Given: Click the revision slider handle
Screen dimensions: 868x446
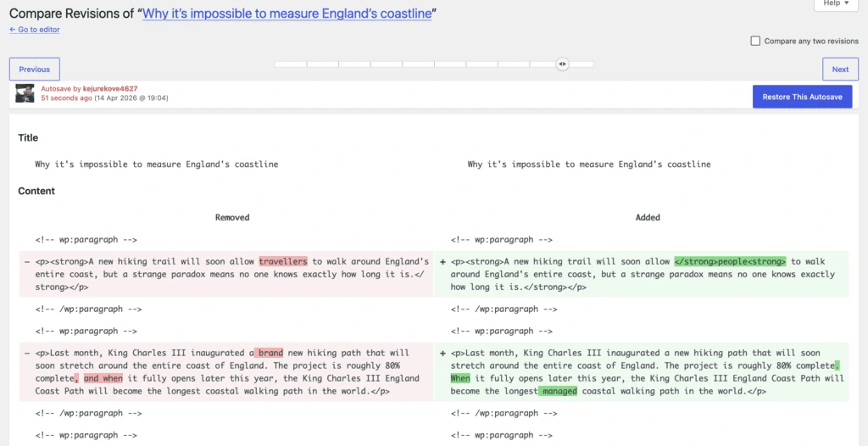Looking at the screenshot, I should 562,64.
